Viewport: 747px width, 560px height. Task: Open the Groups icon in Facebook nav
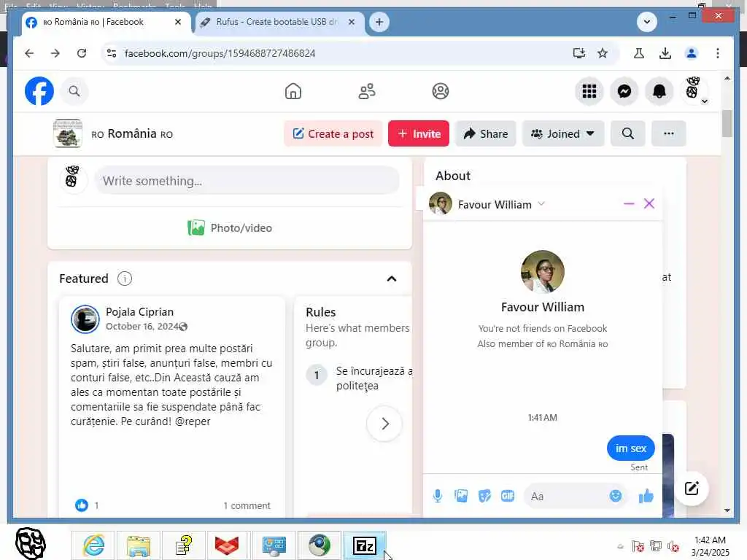(x=441, y=91)
